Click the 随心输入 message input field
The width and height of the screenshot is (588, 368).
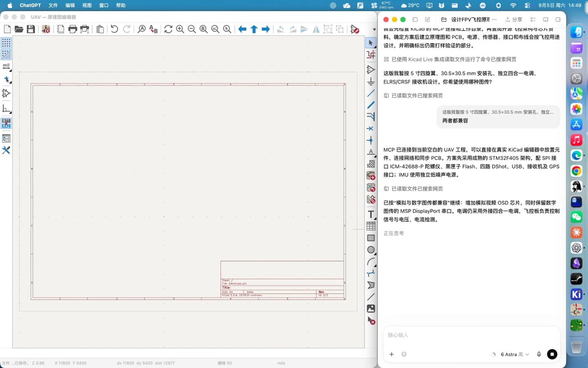tap(471, 335)
